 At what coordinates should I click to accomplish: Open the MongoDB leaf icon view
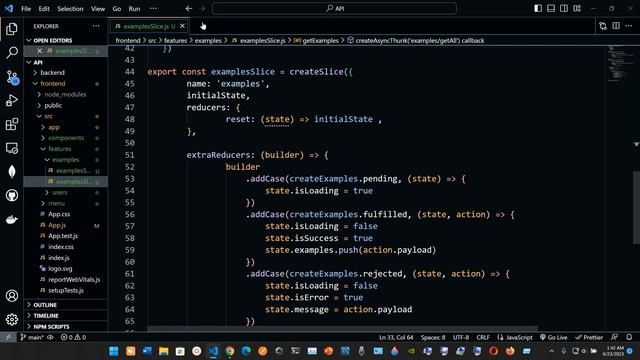pyautogui.click(x=12, y=171)
